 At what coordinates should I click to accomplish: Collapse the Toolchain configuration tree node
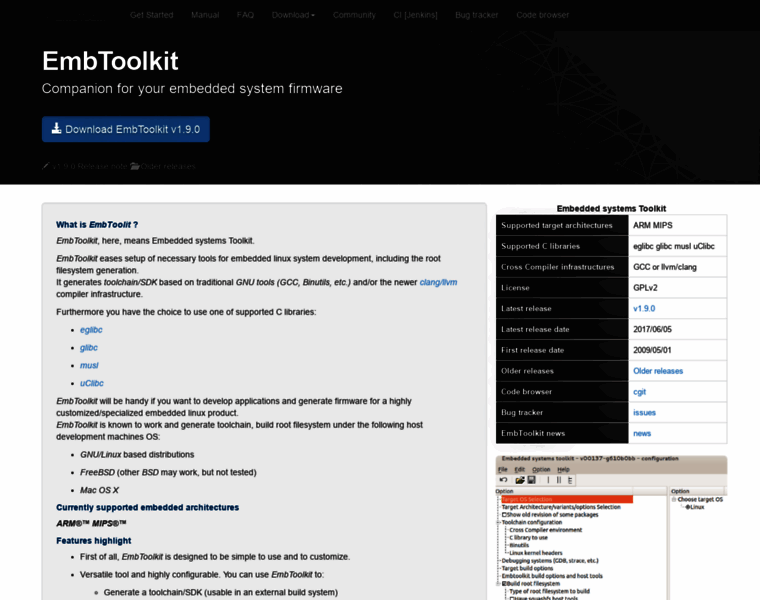pos(498,522)
